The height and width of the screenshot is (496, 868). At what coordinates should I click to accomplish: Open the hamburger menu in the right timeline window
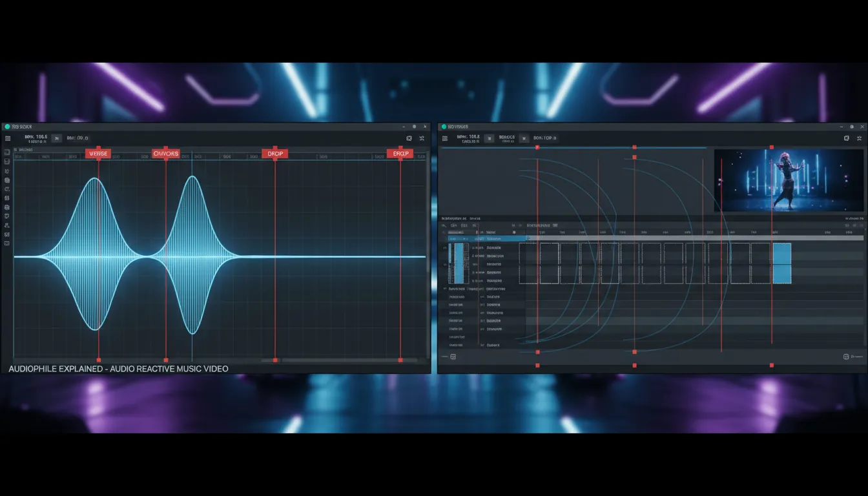445,138
